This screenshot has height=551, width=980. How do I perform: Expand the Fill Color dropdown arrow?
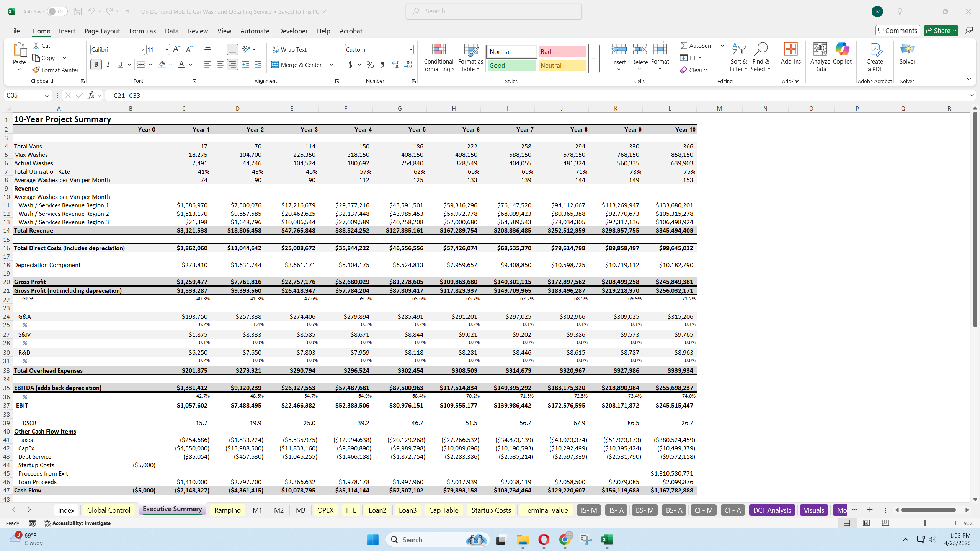click(171, 65)
